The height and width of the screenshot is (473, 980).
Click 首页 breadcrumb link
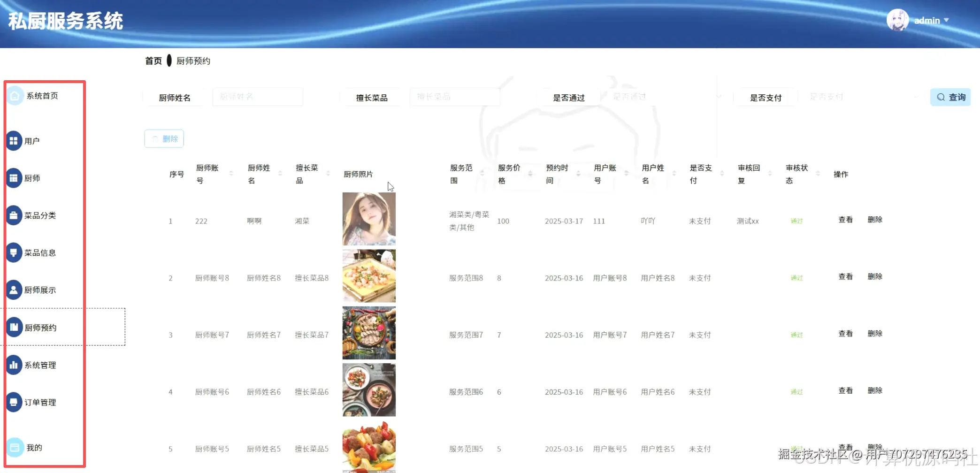point(153,61)
